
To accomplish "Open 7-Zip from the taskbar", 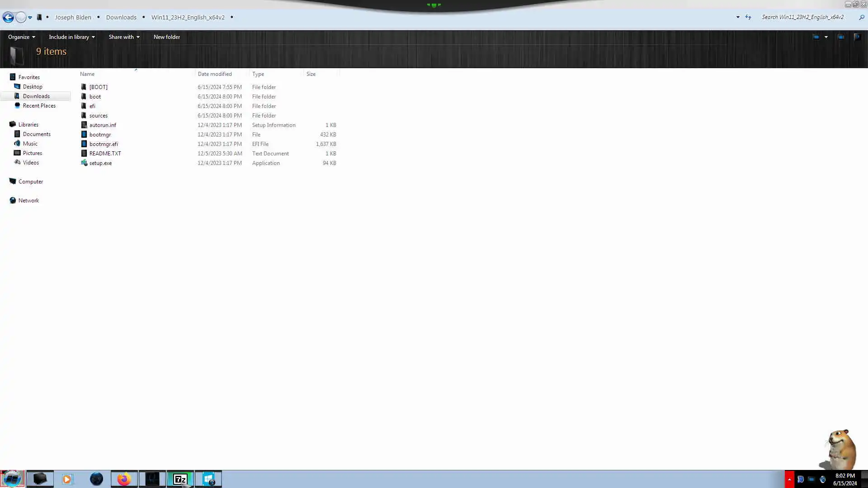I will (x=180, y=479).
